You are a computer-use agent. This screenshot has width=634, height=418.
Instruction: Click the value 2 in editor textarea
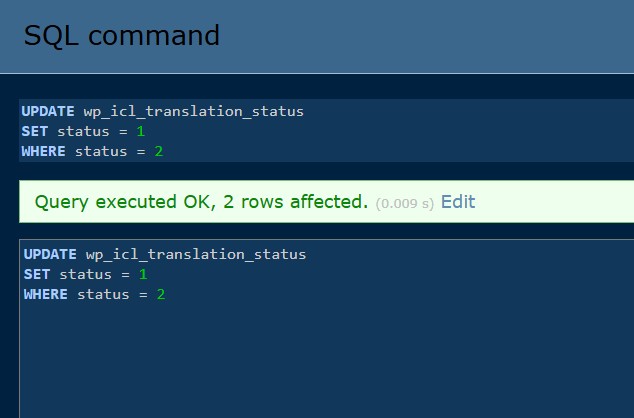click(x=160, y=294)
